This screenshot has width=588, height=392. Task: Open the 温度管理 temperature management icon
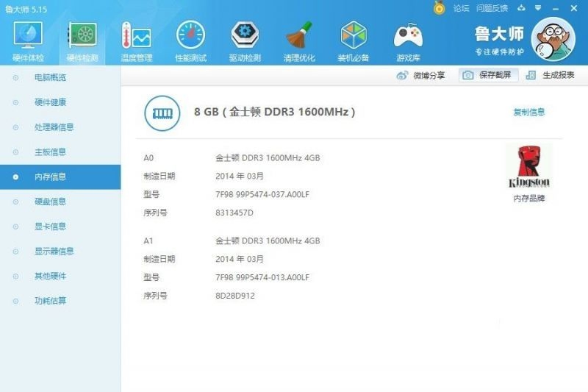click(x=137, y=41)
